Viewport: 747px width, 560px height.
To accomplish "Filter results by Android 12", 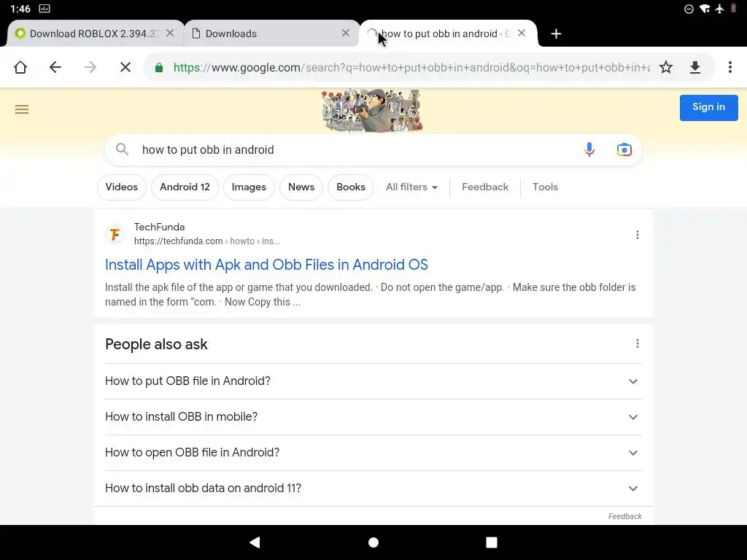I will [x=185, y=187].
